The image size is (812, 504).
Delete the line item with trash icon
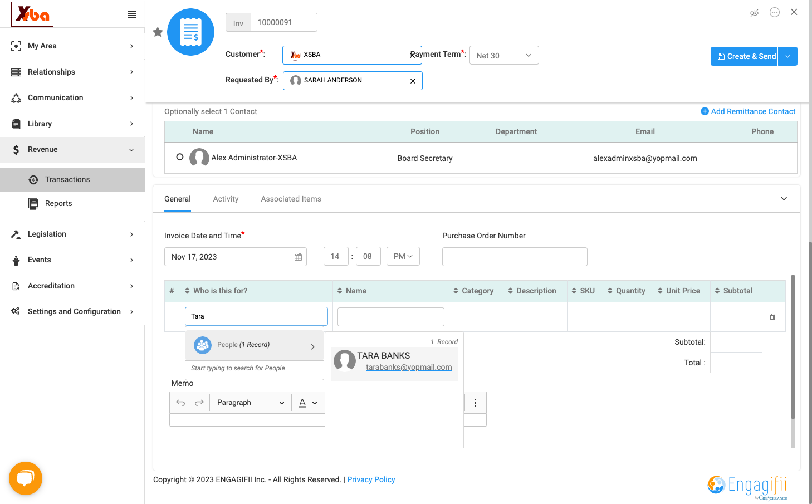pos(772,317)
